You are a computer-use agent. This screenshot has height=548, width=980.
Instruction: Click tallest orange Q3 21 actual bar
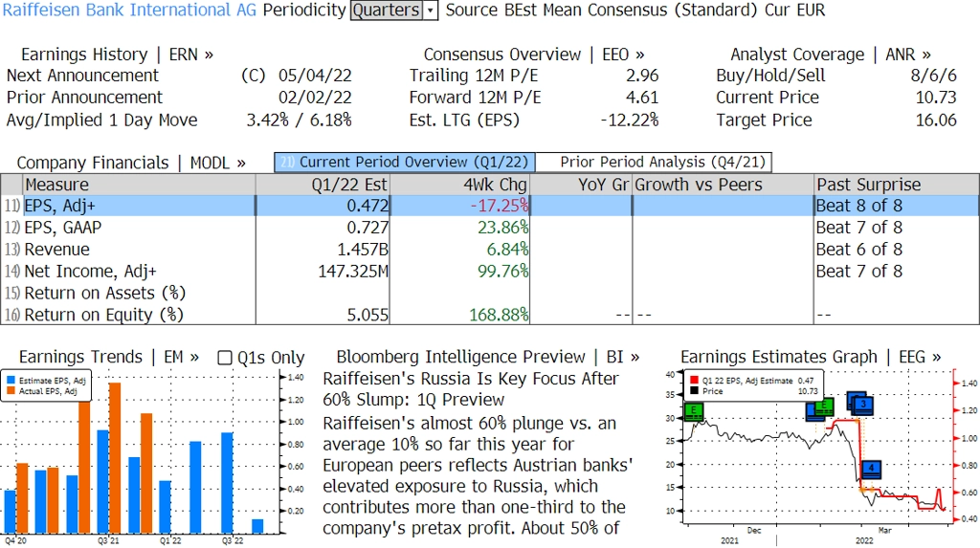pos(115,457)
